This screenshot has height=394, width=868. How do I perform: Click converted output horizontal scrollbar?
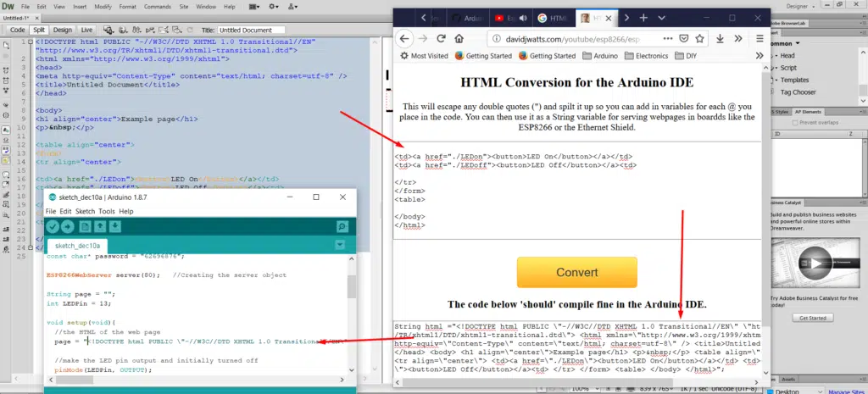538,382
